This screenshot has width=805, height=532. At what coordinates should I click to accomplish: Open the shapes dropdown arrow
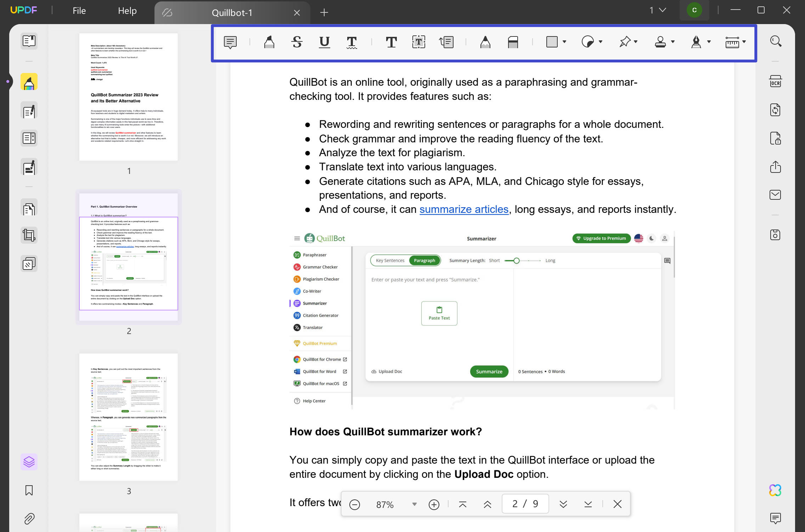(x=564, y=41)
